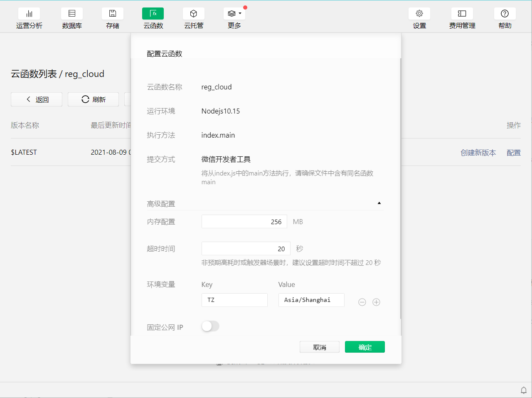The width and height of the screenshot is (532, 398).
Task: Click the $LATEST version name
Action: [24, 152]
